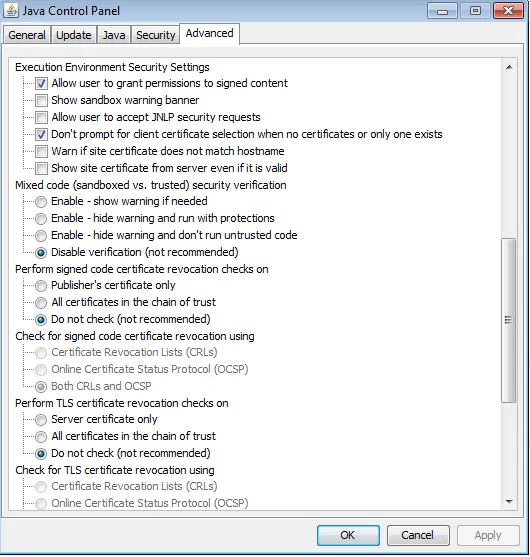Viewport: 530px width, 557px height.
Task: Select Server certificate only radio button
Action: click(41, 420)
